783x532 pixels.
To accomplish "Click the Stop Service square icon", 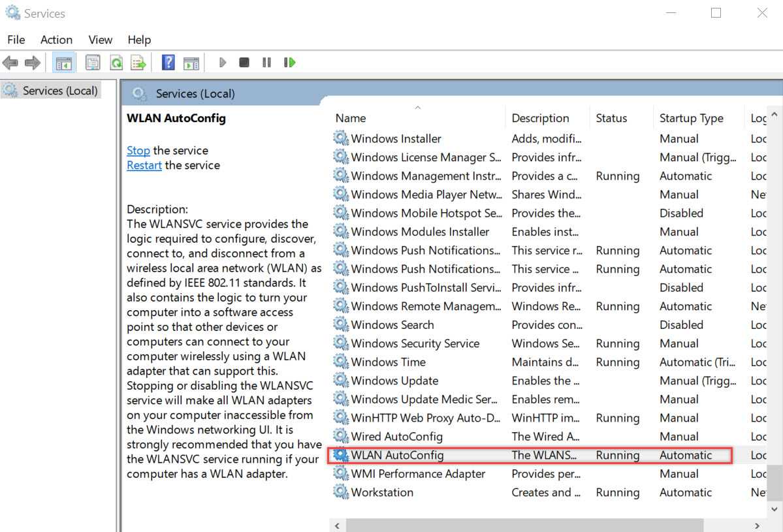I will point(244,63).
